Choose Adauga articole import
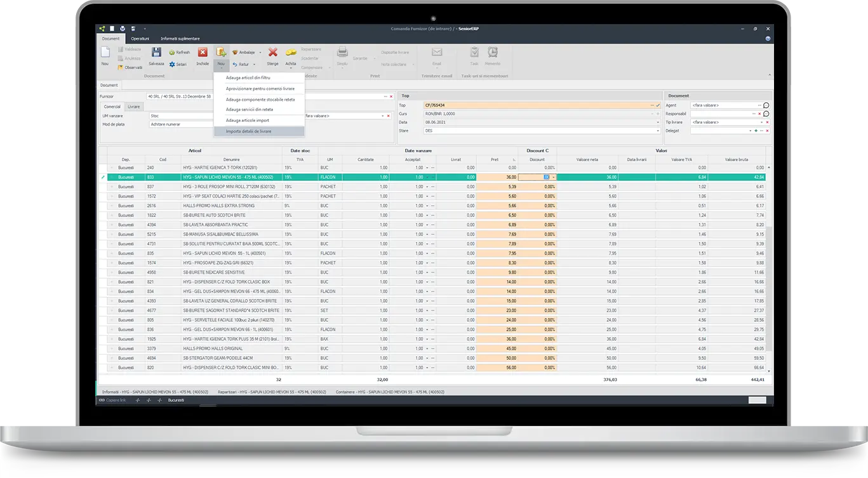The width and height of the screenshot is (868, 478). point(259,120)
